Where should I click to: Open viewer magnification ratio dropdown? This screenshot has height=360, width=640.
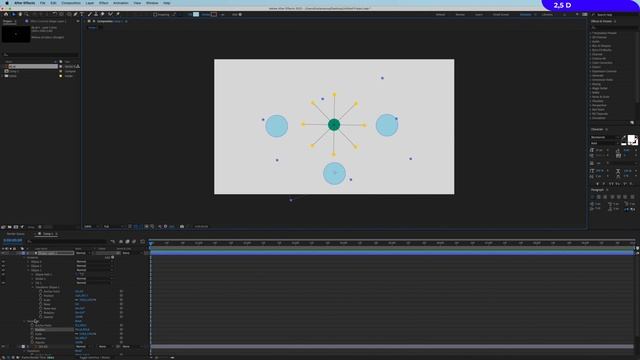[x=91, y=227]
